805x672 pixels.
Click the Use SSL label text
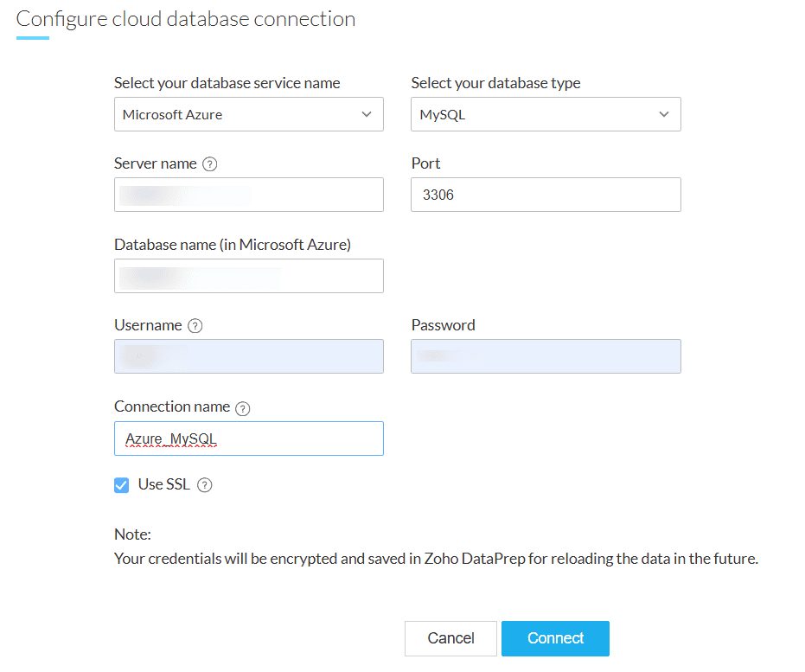point(163,484)
